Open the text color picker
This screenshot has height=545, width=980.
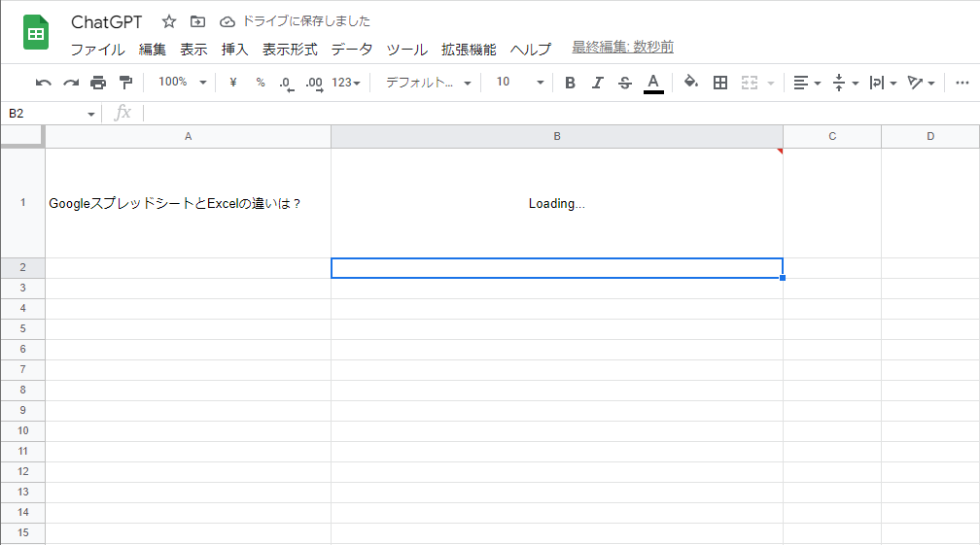tap(653, 83)
